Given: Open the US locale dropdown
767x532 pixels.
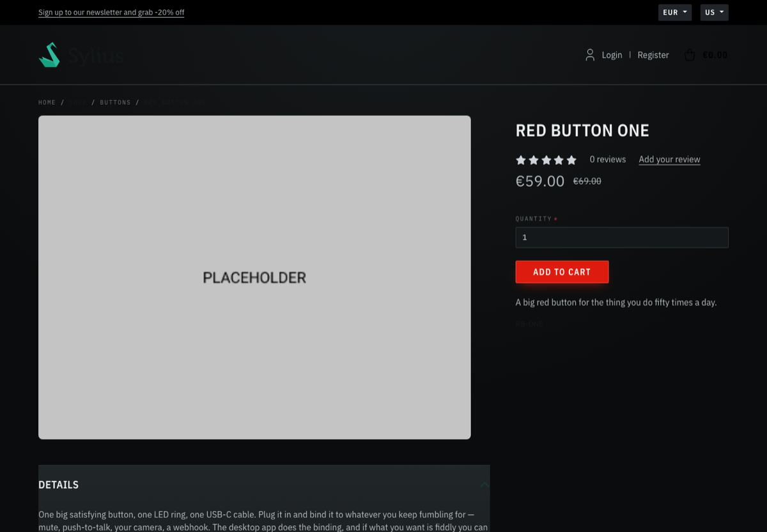Looking at the screenshot, I should pyautogui.click(x=715, y=13).
